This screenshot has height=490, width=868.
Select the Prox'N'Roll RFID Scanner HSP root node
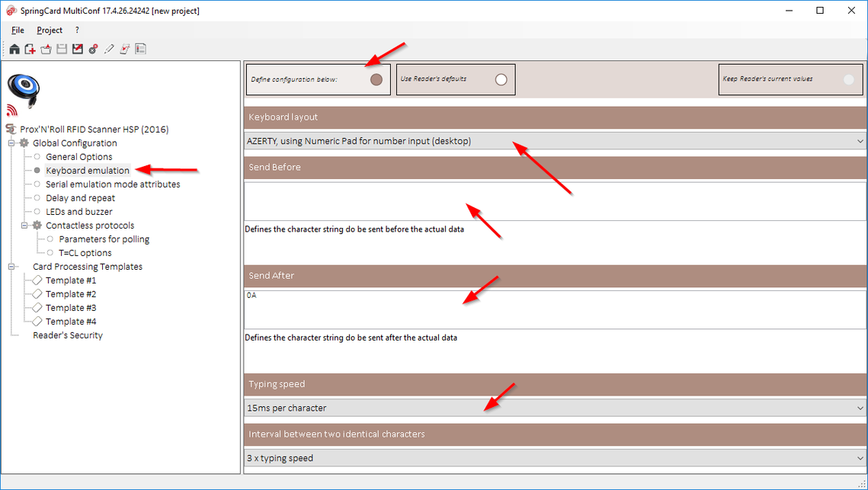click(94, 129)
